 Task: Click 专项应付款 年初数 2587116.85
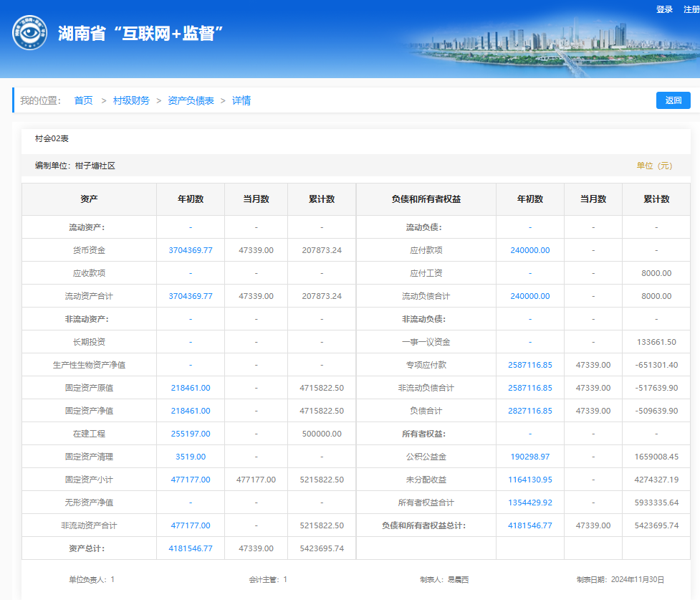(530, 365)
